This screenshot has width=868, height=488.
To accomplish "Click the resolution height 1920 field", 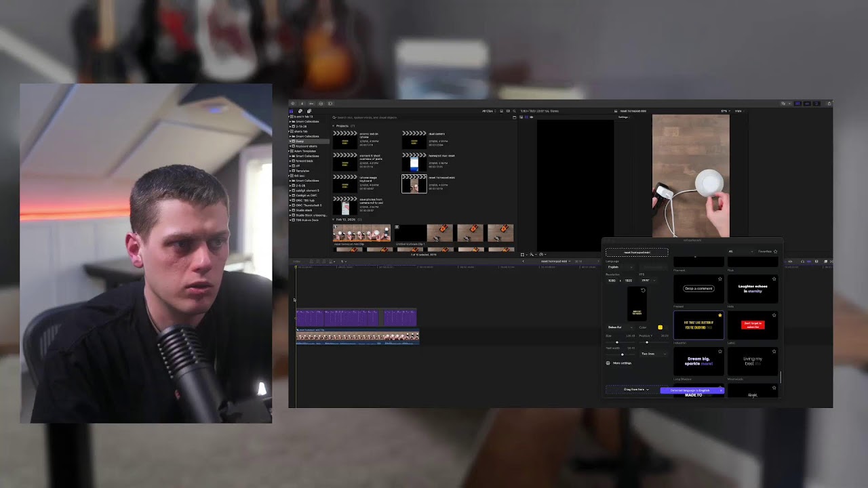I will 629,280.
